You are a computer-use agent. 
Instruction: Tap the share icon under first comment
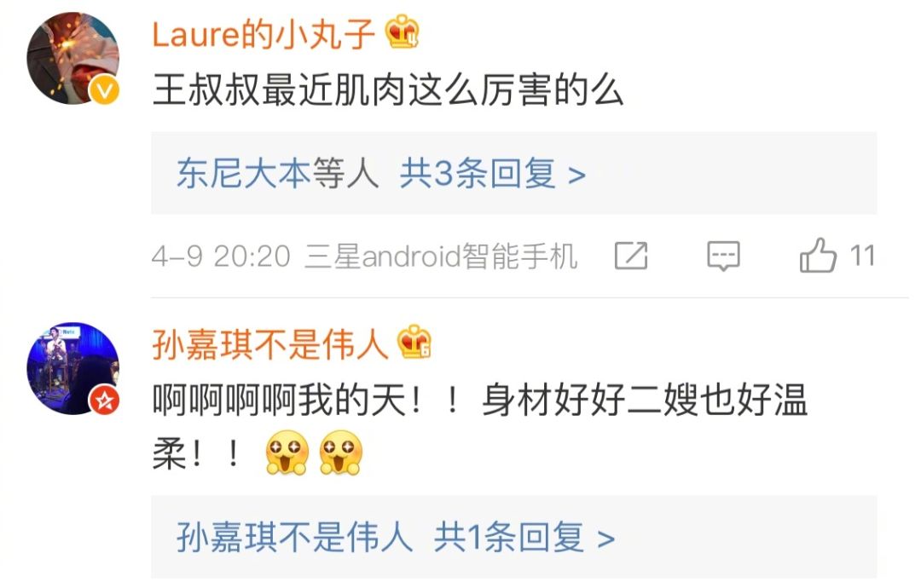(x=631, y=256)
